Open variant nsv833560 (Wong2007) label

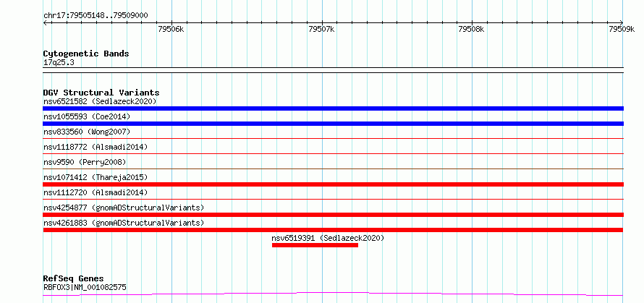pyautogui.click(x=87, y=132)
